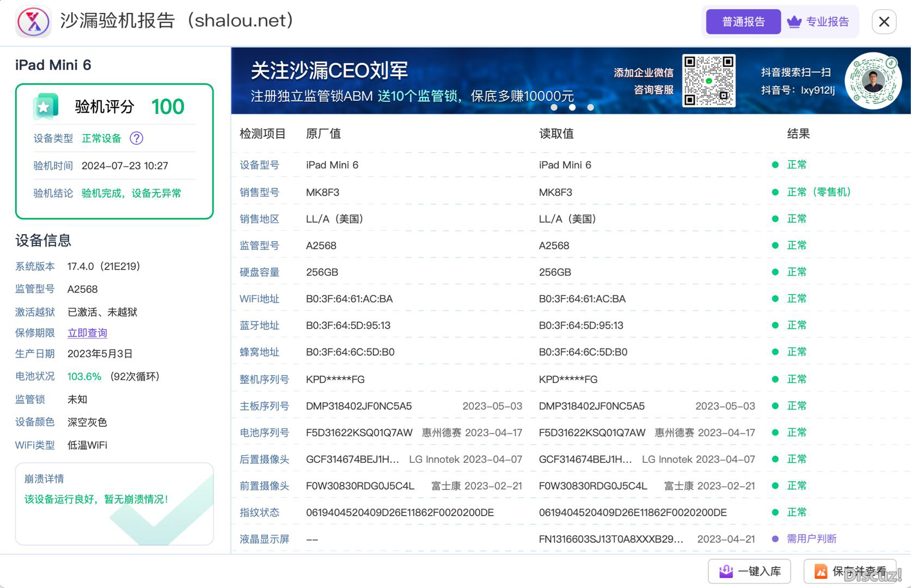Click the green star score badge icon

coord(45,107)
